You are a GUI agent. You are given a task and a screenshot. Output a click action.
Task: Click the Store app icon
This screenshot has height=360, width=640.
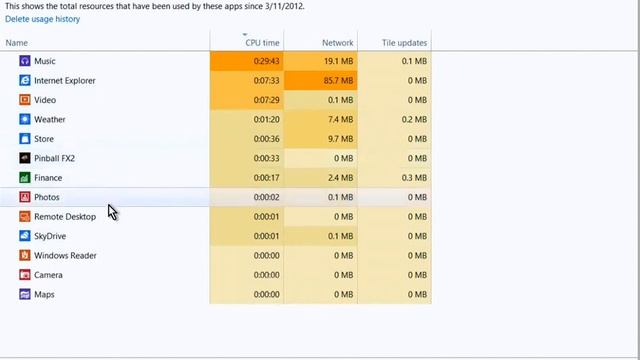pos(25,139)
